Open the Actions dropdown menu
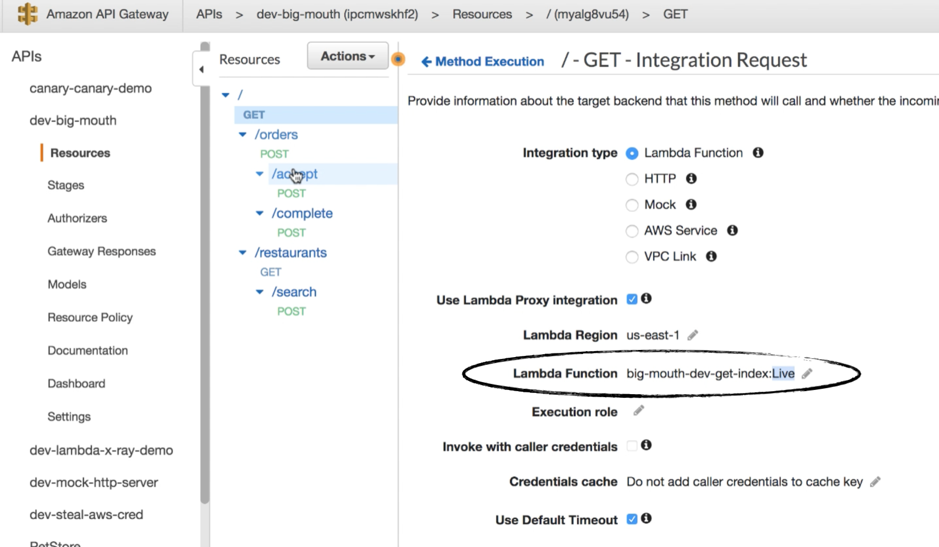 pyautogui.click(x=348, y=56)
